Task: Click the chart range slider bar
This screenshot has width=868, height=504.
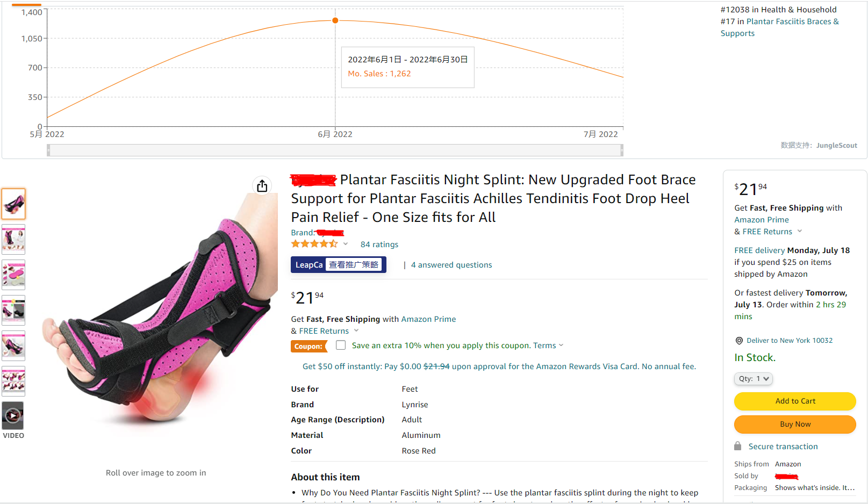Action: point(335,150)
